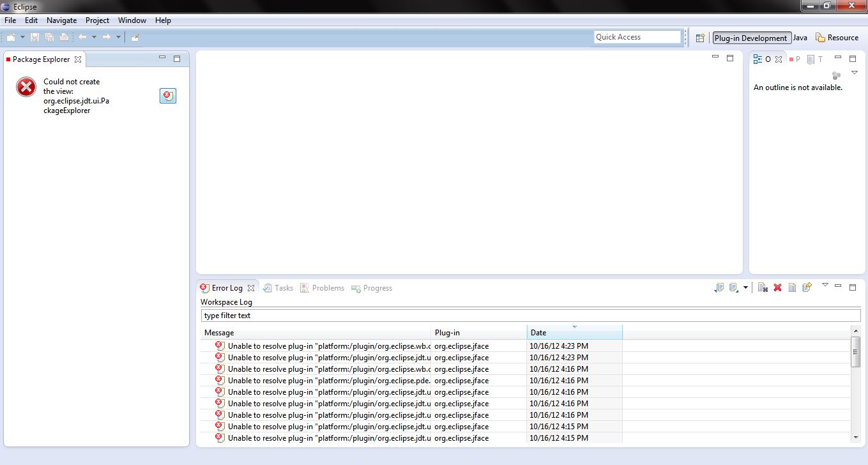Click the grey circles icon in Outline toolbar
Viewport: 868px width, 465px height.
click(837, 75)
